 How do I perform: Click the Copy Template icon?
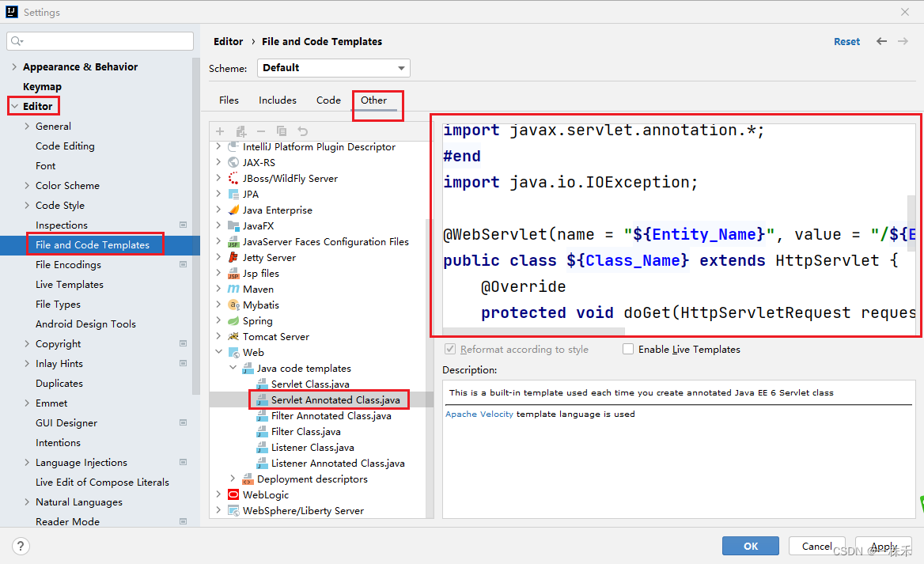(282, 131)
